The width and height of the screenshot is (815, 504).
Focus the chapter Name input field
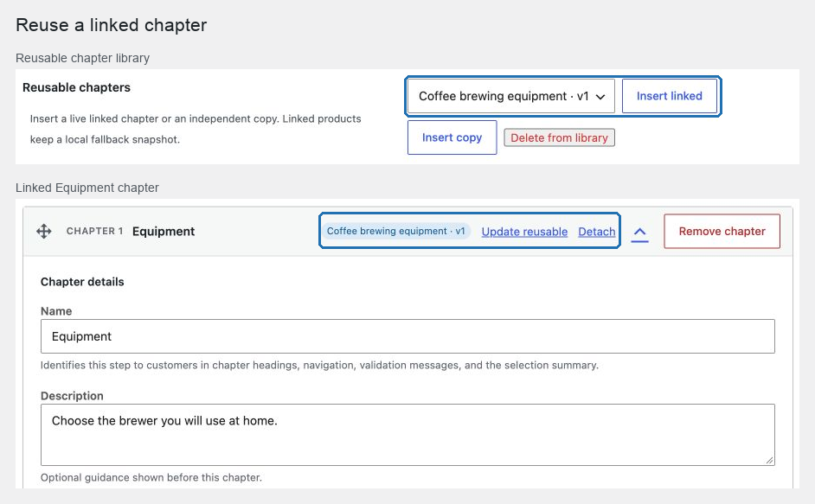click(407, 336)
